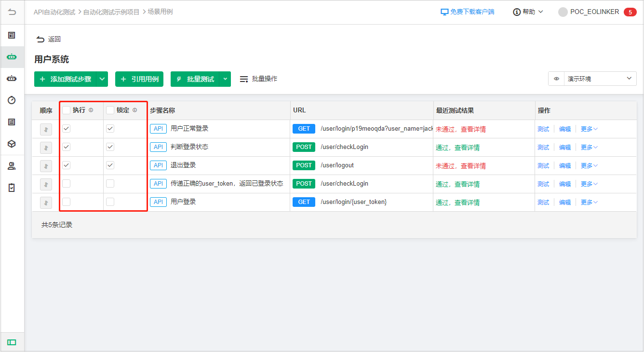This screenshot has height=352, width=644.
Task: Click the POC_EOLINKER user avatar
Action: [563, 12]
